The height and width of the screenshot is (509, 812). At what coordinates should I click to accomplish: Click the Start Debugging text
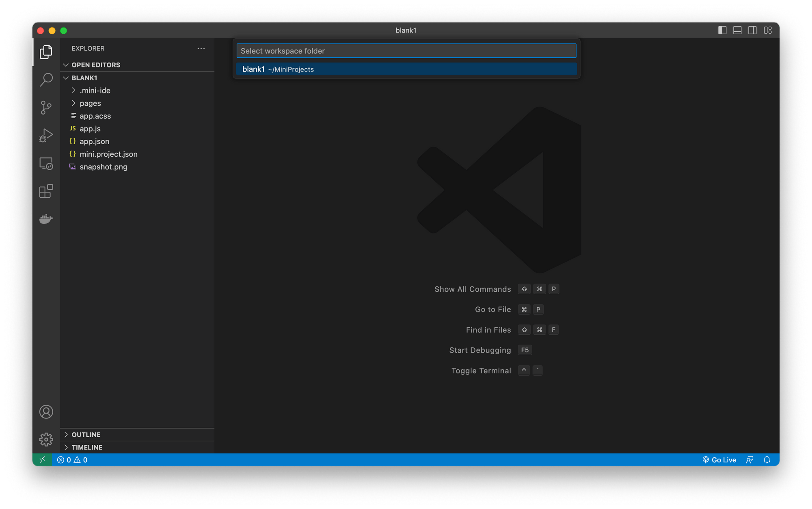[x=480, y=350]
